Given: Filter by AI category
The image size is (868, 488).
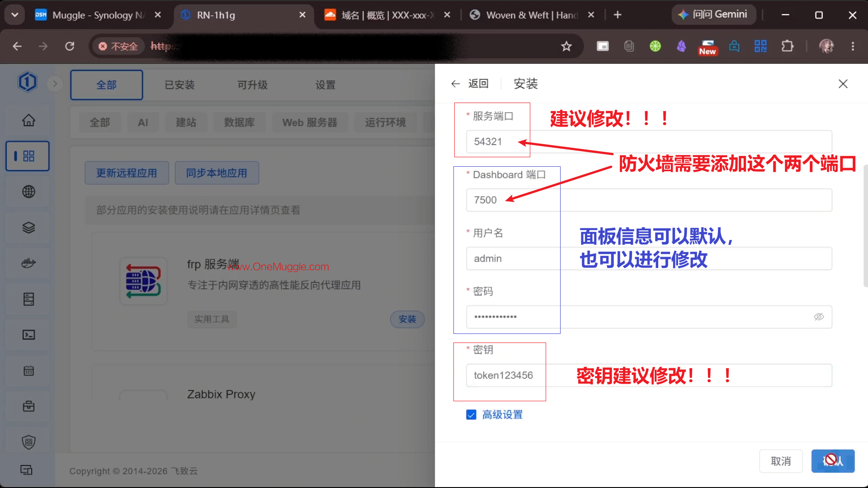Looking at the screenshot, I should point(143,122).
